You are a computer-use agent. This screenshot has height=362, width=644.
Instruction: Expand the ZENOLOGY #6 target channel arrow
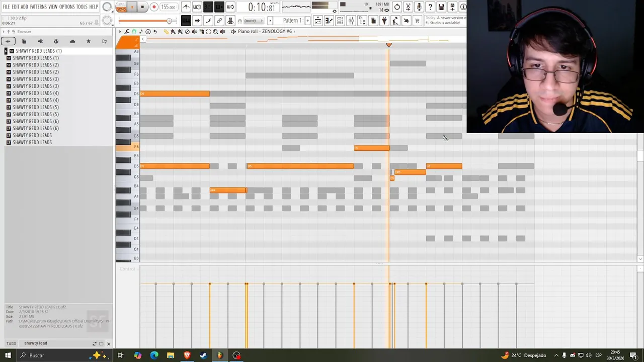(294, 31)
